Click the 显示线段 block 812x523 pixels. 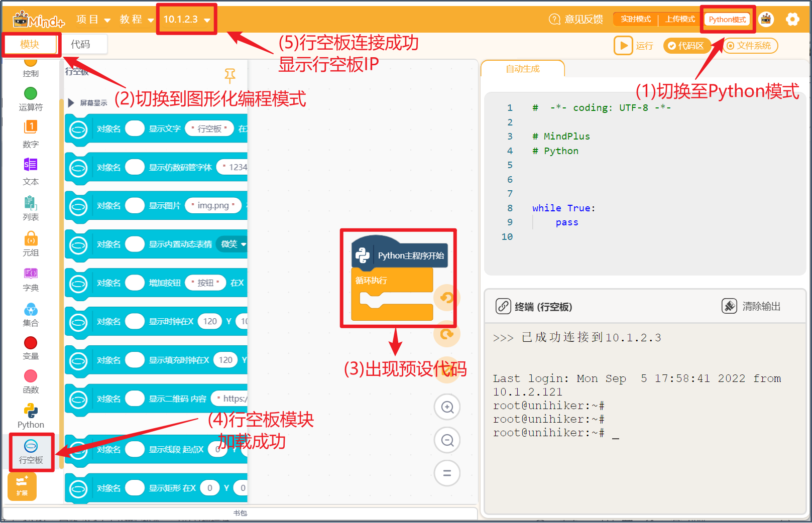coord(156,451)
